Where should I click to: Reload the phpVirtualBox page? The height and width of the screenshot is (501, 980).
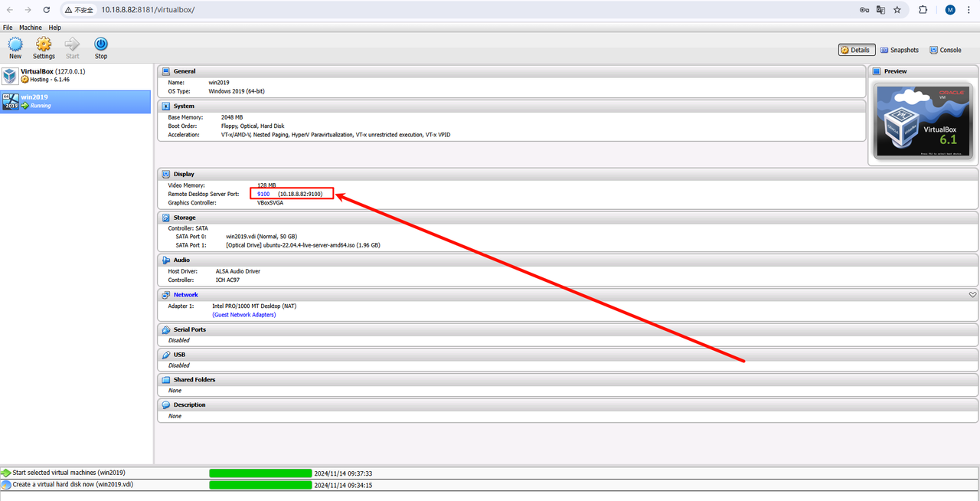pyautogui.click(x=47, y=10)
